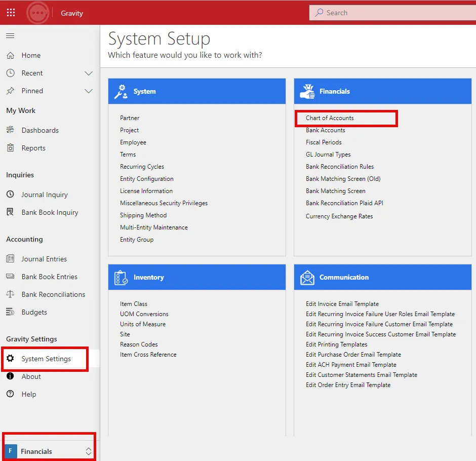476x461 pixels.
Task: Click the Multi-Entity Maintenance link
Action: [x=154, y=227]
